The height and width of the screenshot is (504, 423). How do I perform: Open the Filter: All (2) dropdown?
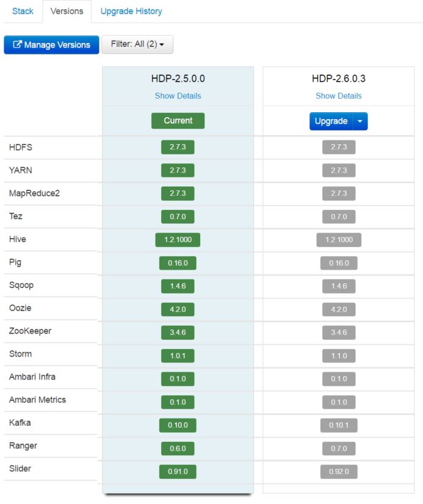[137, 45]
